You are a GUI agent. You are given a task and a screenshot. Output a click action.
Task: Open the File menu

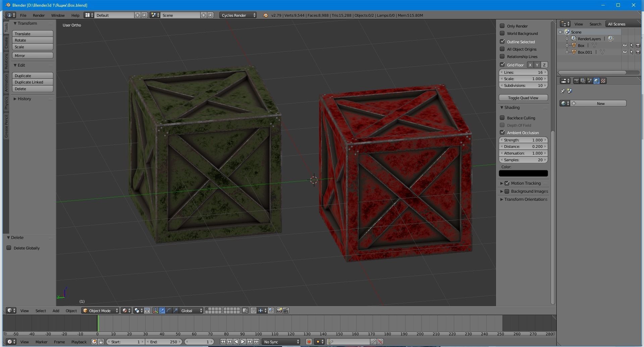click(x=23, y=15)
